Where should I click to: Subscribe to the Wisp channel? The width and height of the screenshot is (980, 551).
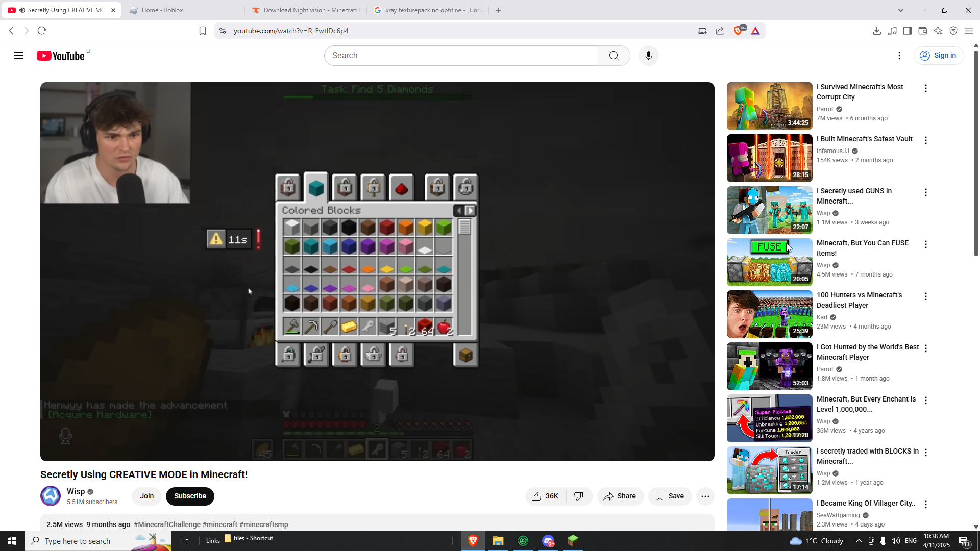tap(190, 496)
